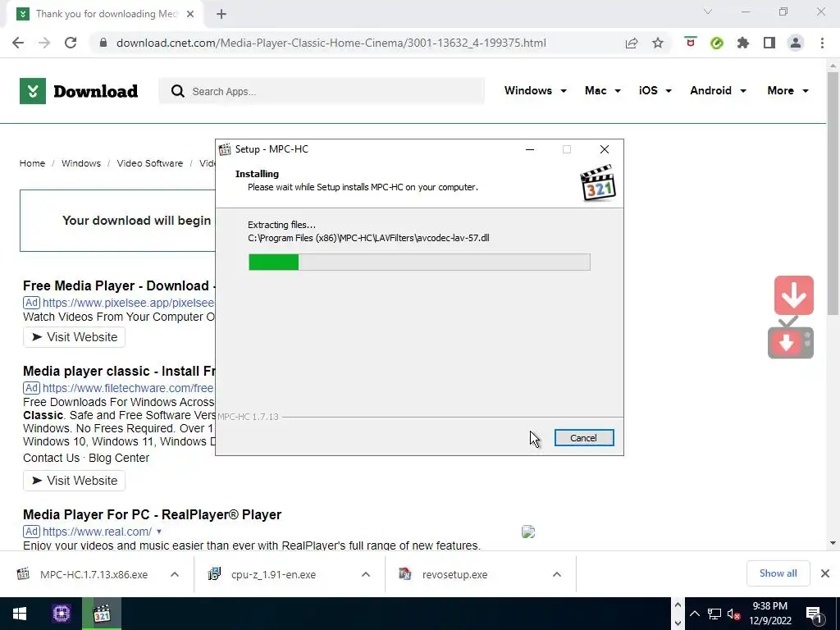
Task: Reload the page with refresh icon
Action: pyautogui.click(x=71, y=43)
